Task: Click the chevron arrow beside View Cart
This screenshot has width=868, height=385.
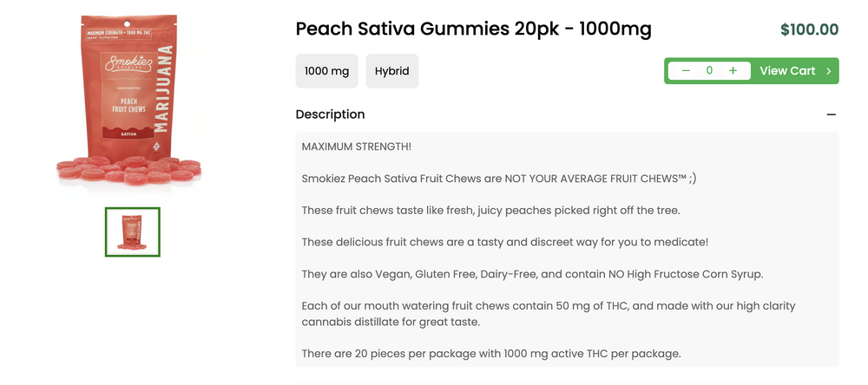Action: point(829,71)
